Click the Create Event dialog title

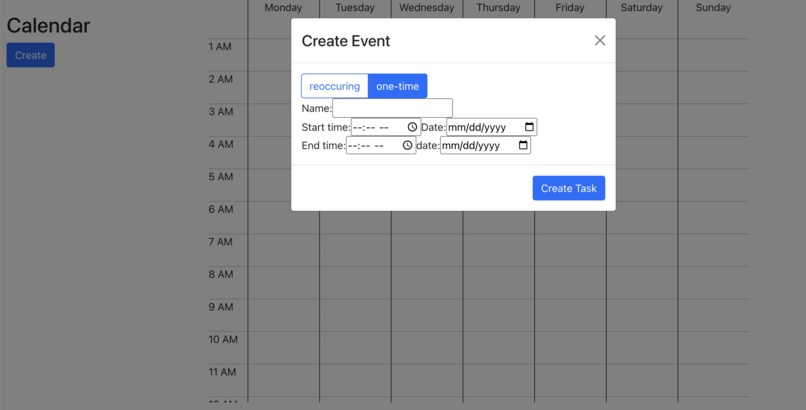click(x=346, y=41)
